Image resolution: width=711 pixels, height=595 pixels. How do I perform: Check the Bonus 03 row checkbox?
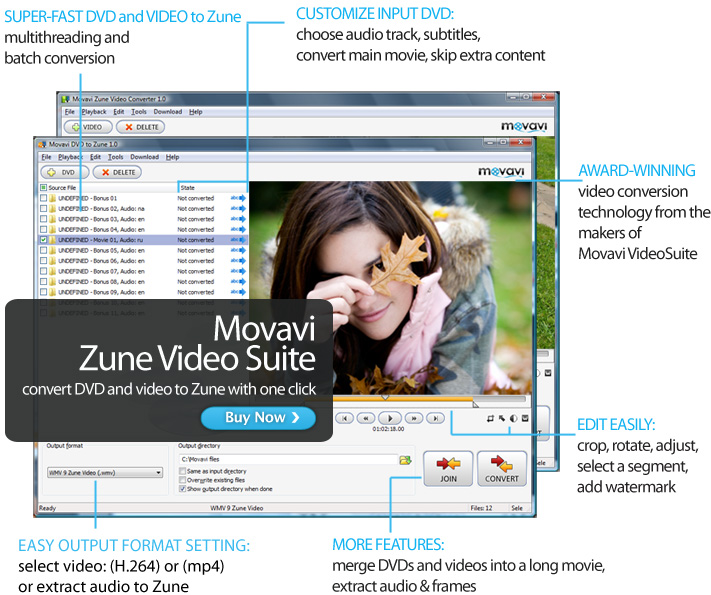click(44, 219)
